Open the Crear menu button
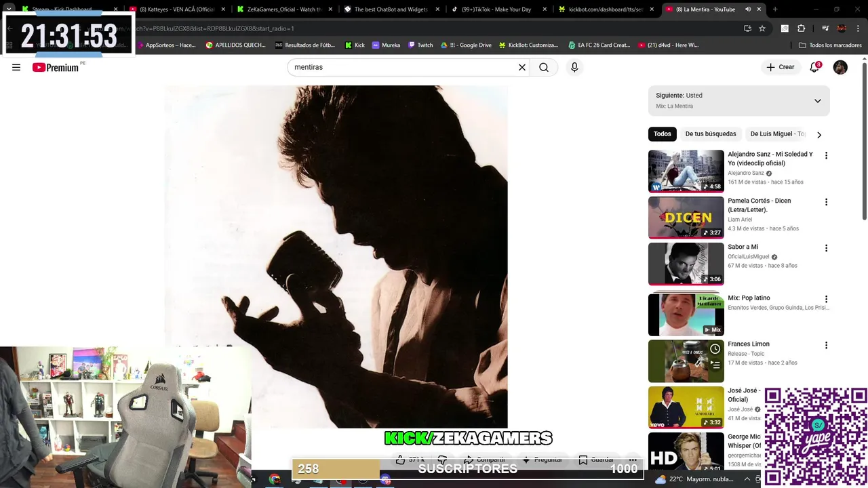868x488 pixels. click(x=780, y=67)
